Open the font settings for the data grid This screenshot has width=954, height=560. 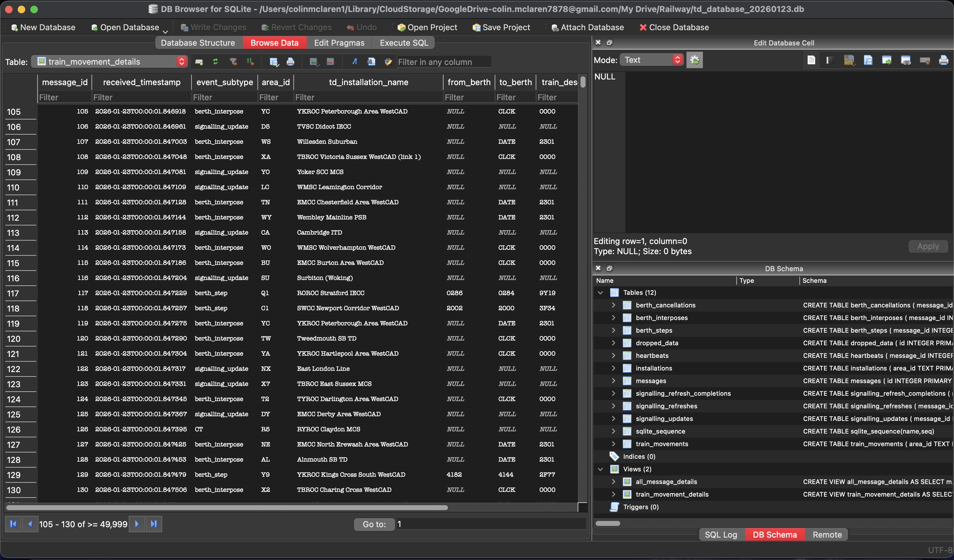[355, 61]
